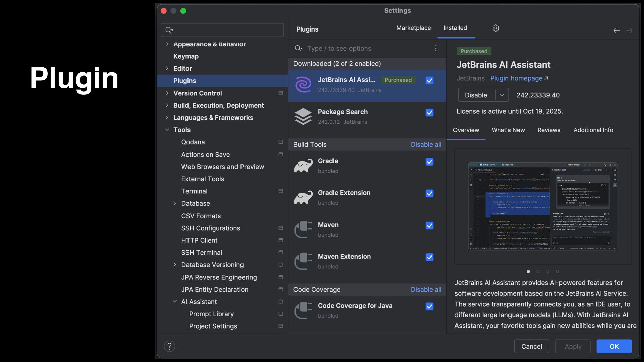Click Disable all for Build Tools
Image resolution: width=644 pixels, height=362 pixels.
426,144
